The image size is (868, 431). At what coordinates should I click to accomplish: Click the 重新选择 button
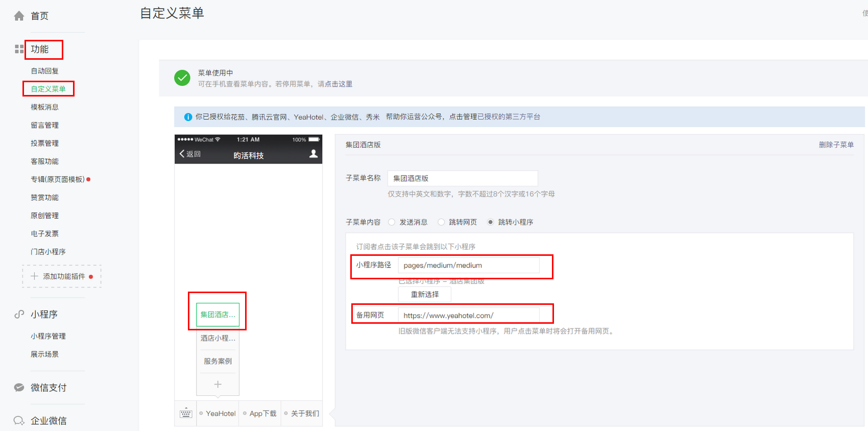(425, 295)
